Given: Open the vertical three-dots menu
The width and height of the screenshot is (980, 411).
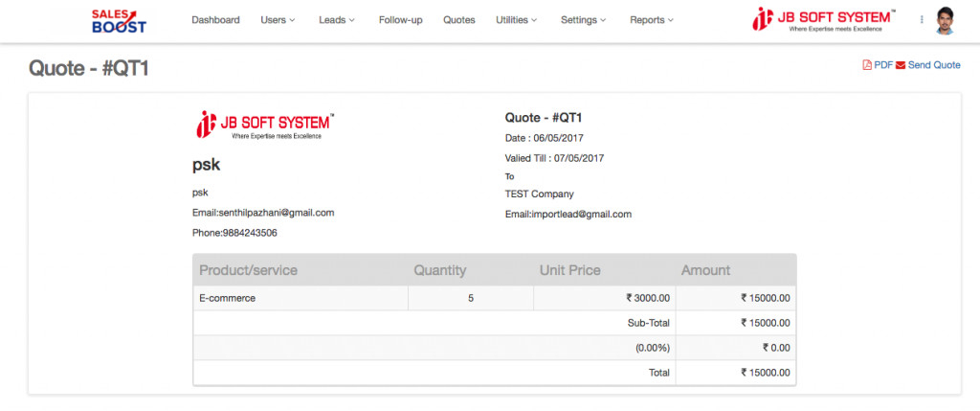Looking at the screenshot, I should (x=922, y=20).
